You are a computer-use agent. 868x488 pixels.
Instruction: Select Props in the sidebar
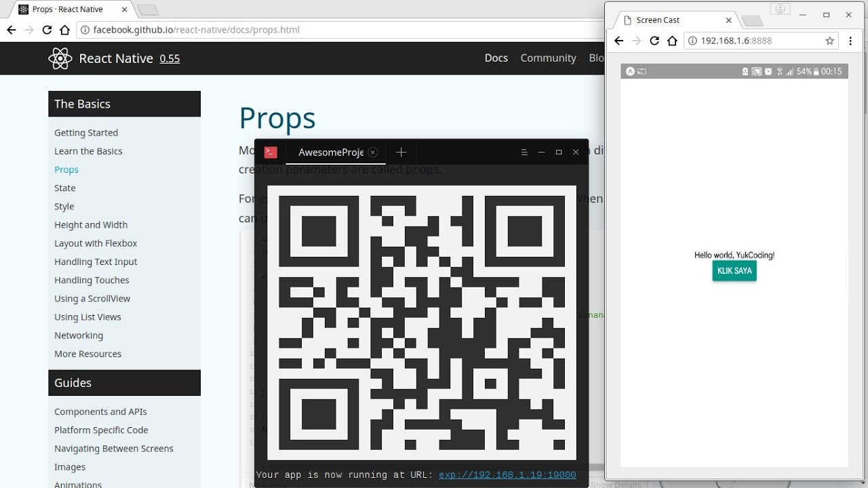66,169
